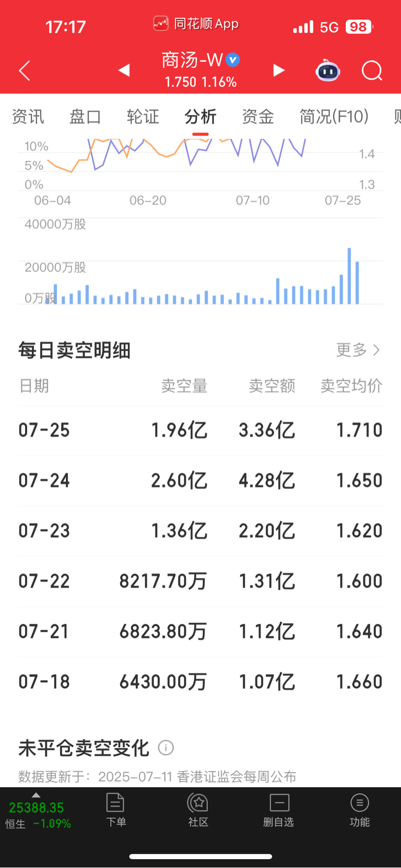Tap the 2.20亿 short amount value
Viewport: 401px width, 868px height.
[x=267, y=531]
